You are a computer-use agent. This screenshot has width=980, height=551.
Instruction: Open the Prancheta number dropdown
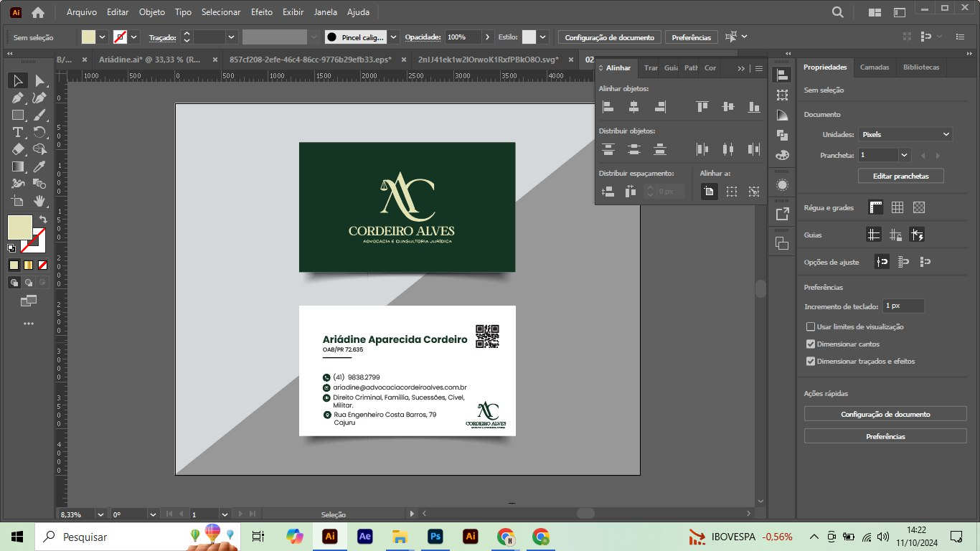click(x=904, y=154)
